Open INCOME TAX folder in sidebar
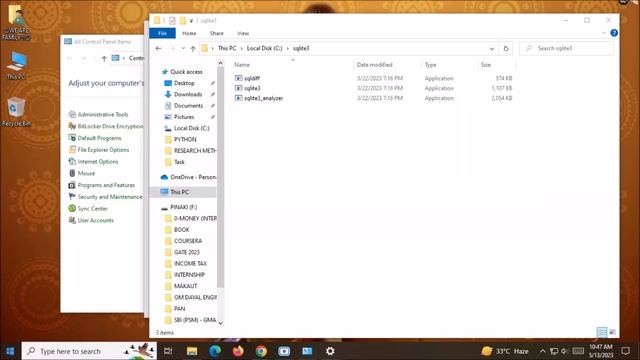Image resolution: width=640 pixels, height=360 pixels. (x=190, y=264)
